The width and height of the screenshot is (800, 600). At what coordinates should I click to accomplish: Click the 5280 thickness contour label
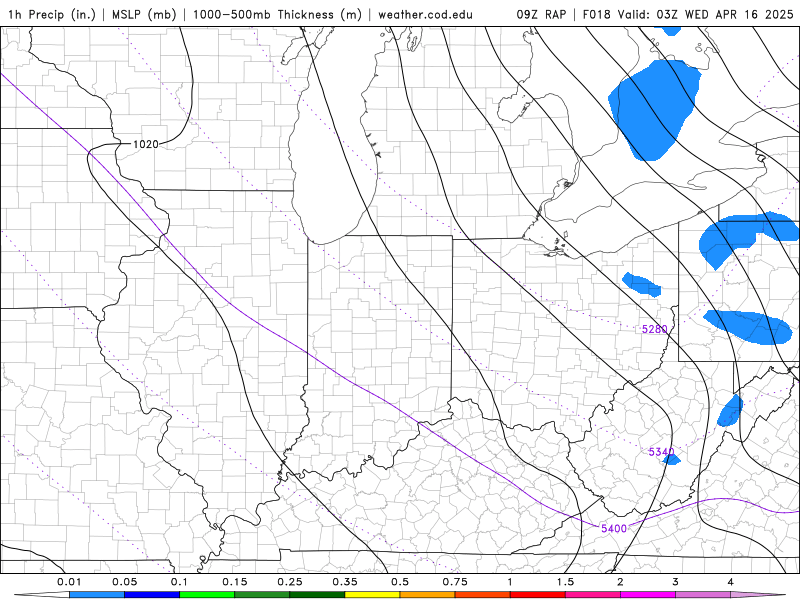click(655, 329)
